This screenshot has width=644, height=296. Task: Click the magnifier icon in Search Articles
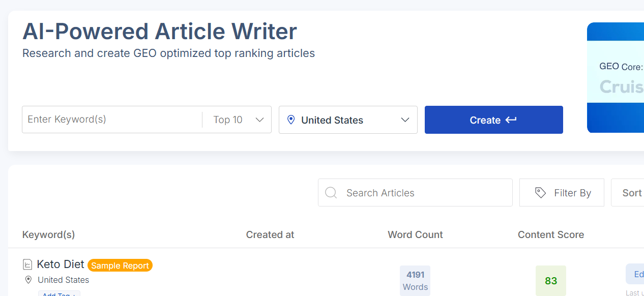(x=331, y=193)
